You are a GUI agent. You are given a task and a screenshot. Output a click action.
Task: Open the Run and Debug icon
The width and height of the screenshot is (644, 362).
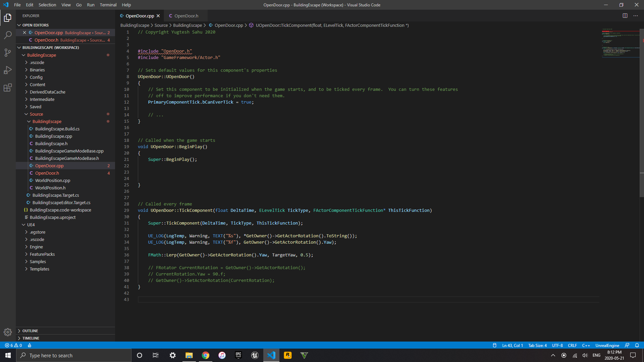pos(7,70)
